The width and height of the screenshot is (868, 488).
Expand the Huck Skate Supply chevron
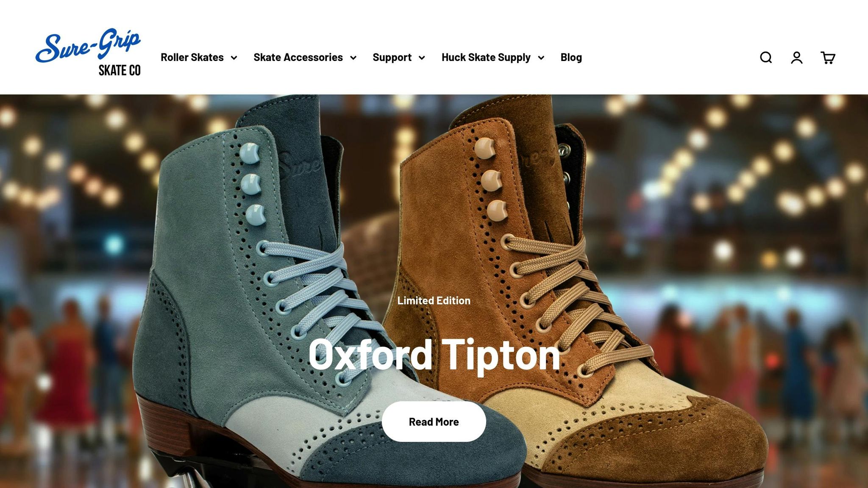541,58
